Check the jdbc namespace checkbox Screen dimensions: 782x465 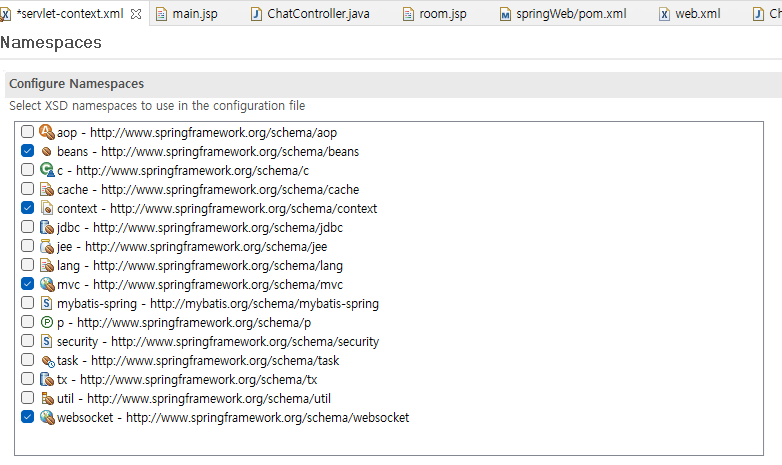[x=27, y=227]
